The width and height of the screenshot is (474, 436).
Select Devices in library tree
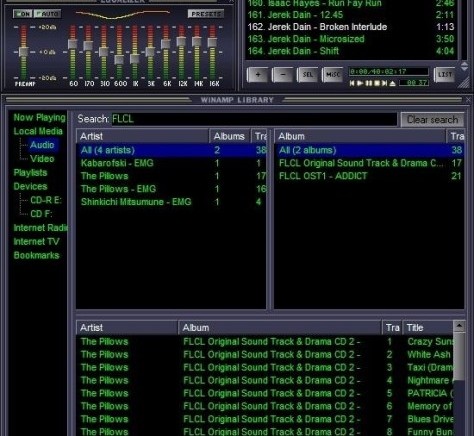(30, 186)
